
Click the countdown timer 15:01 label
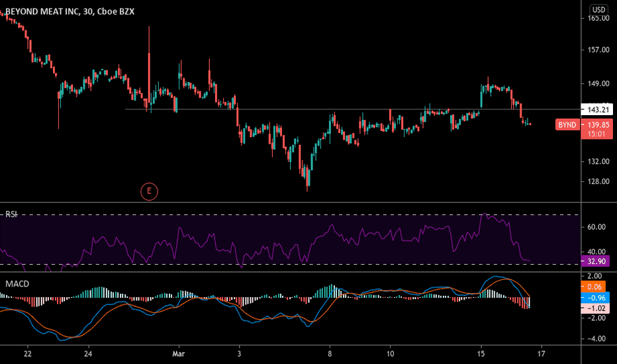tap(596, 134)
